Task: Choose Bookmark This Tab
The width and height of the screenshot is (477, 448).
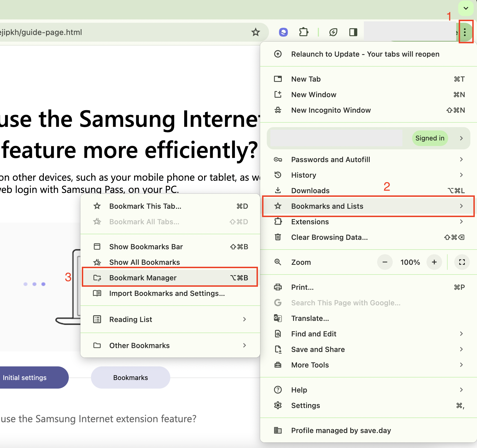Action: [170, 206]
